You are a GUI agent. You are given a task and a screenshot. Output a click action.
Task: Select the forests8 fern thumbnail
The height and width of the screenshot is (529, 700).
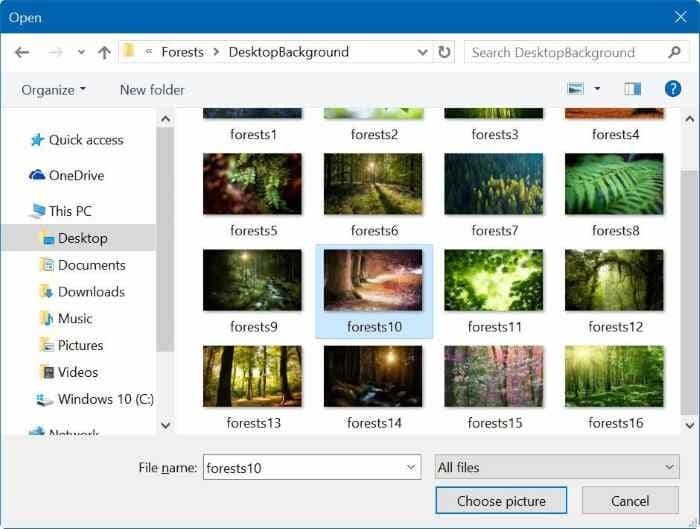(x=614, y=184)
